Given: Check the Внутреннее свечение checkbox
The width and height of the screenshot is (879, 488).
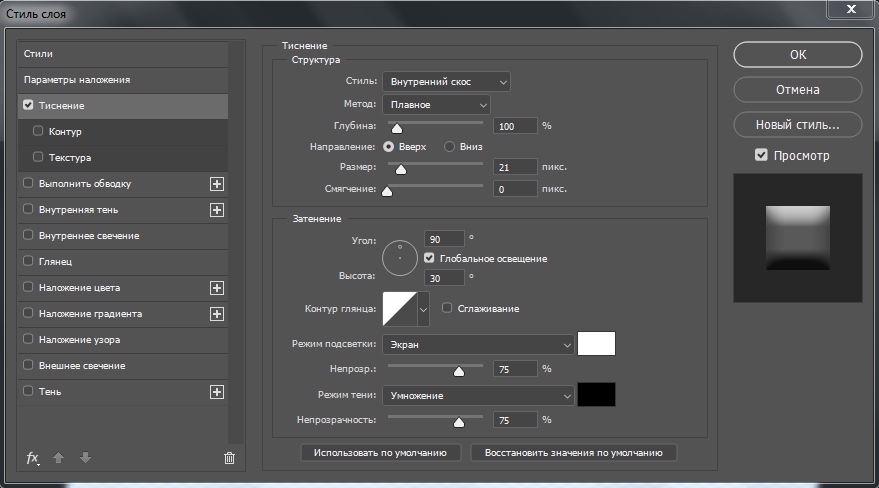Looking at the screenshot, I should tap(28, 235).
